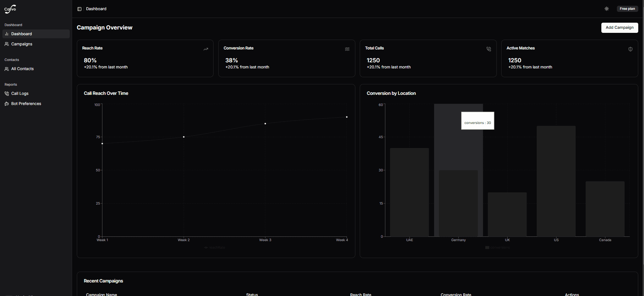Click the Add Campaign button
The image size is (644, 296).
(x=619, y=27)
